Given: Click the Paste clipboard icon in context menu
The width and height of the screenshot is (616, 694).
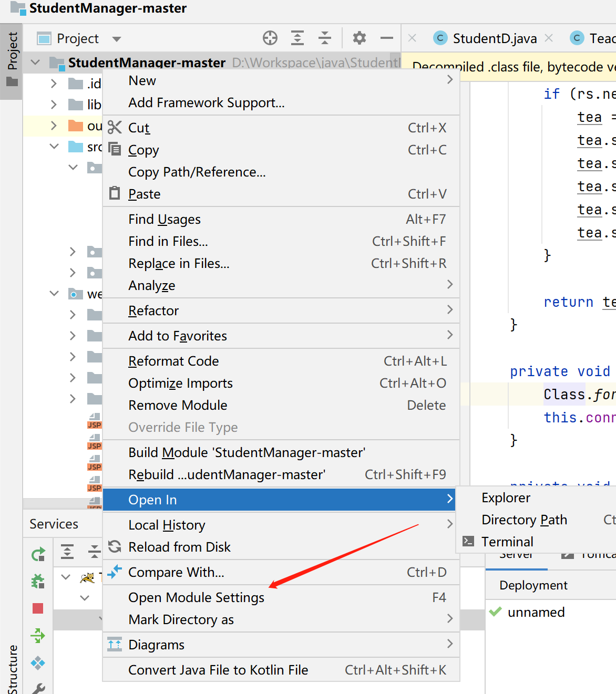Looking at the screenshot, I should coord(115,193).
